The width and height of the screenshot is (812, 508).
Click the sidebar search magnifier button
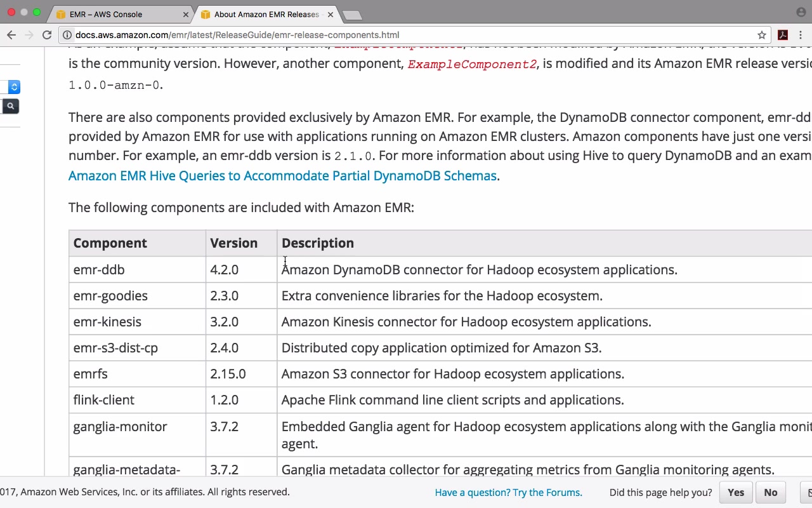(x=11, y=106)
